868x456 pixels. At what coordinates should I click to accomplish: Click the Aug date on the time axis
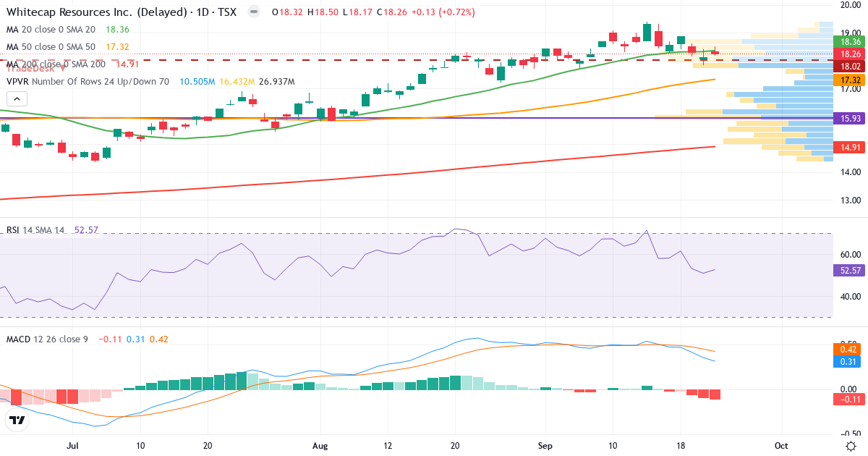tap(320, 446)
